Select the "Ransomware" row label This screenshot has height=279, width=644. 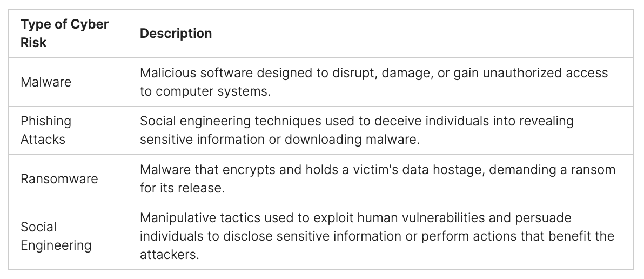[x=59, y=178]
